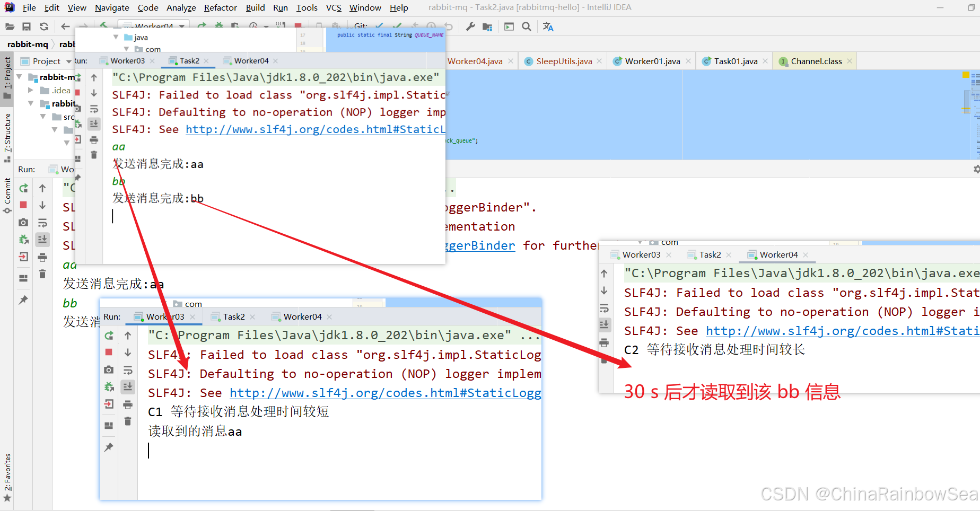
Task: Click the Open file toolbar icon
Action: pos(10,27)
